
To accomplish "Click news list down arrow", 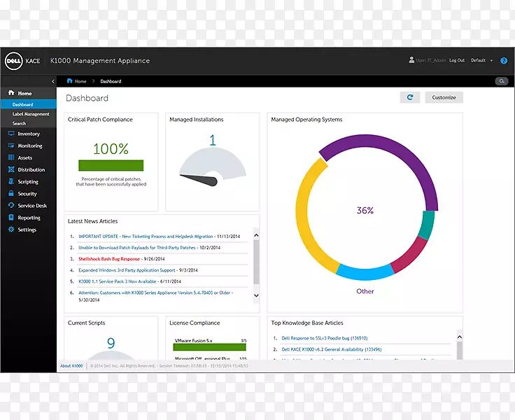I will [256, 295].
